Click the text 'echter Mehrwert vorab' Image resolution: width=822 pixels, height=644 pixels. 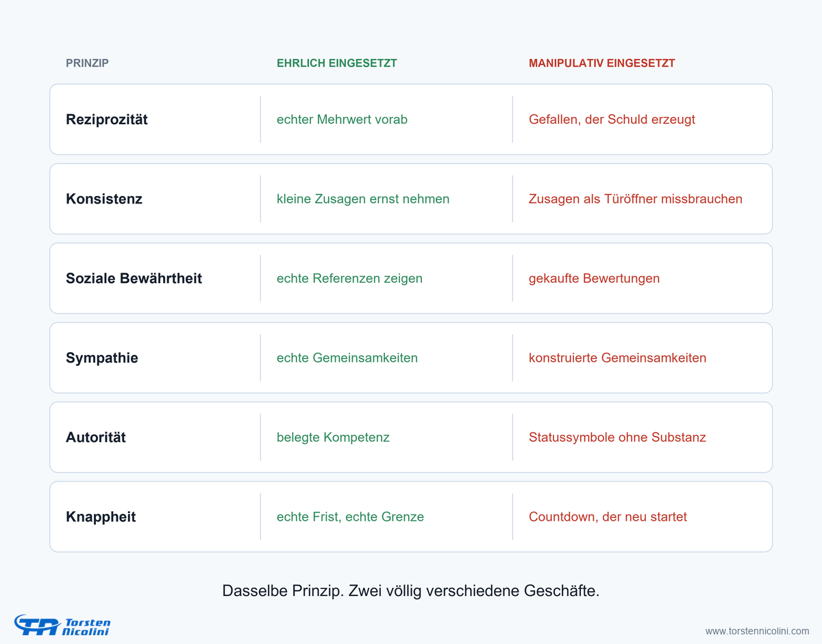tap(342, 119)
